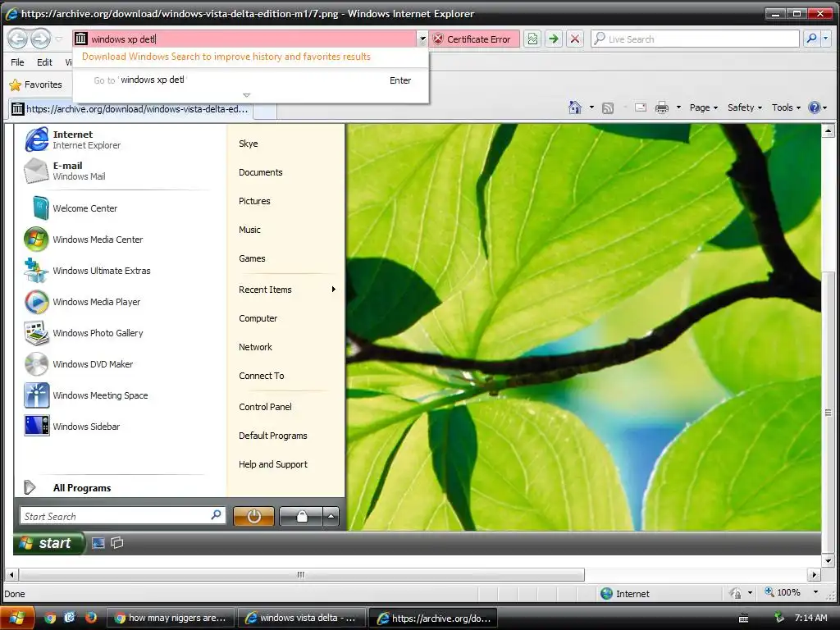Open the Safety menu
This screenshot has height=630, width=840.
pyautogui.click(x=745, y=107)
